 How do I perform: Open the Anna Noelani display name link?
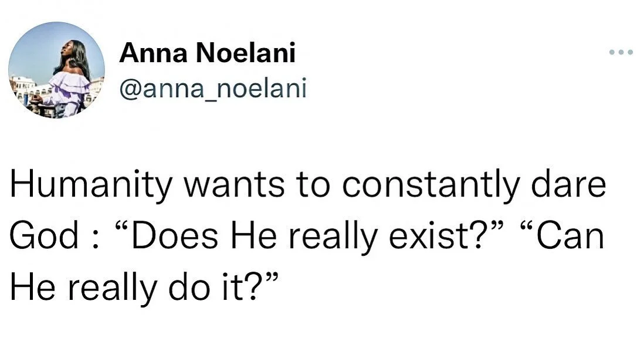coord(207,55)
